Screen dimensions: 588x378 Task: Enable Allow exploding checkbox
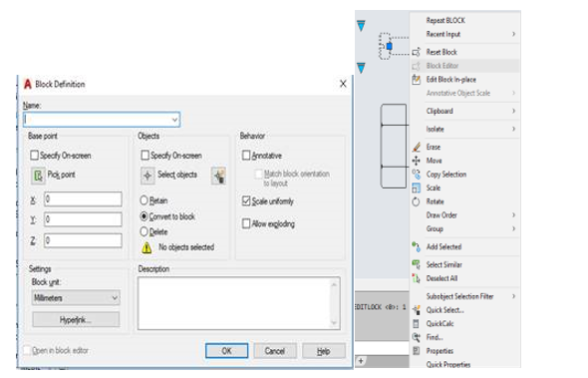pyautogui.click(x=246, y=223)
